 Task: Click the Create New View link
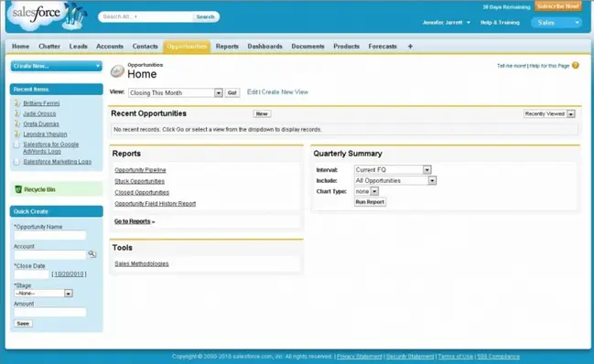285,92
